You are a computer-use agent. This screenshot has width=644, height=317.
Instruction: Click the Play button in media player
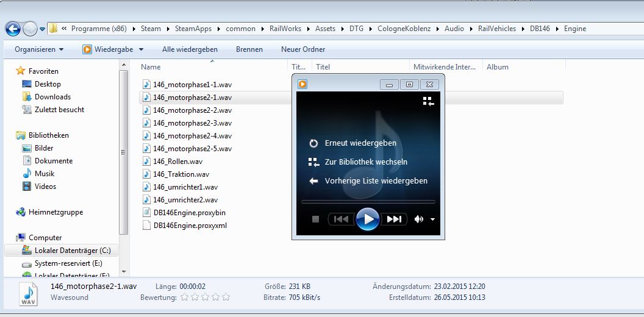pyautogui.click(x=367, y=219)
